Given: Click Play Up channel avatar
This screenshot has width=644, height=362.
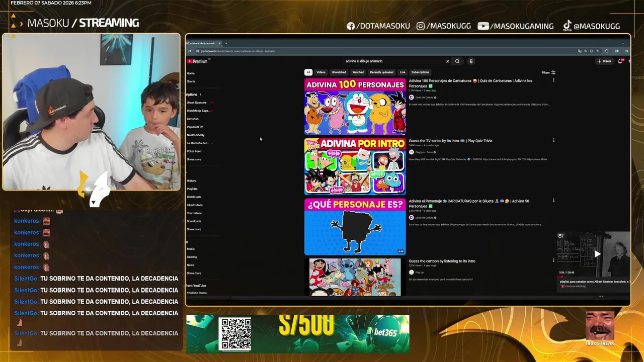Looking at the screenshot, I should coord(411,273).
